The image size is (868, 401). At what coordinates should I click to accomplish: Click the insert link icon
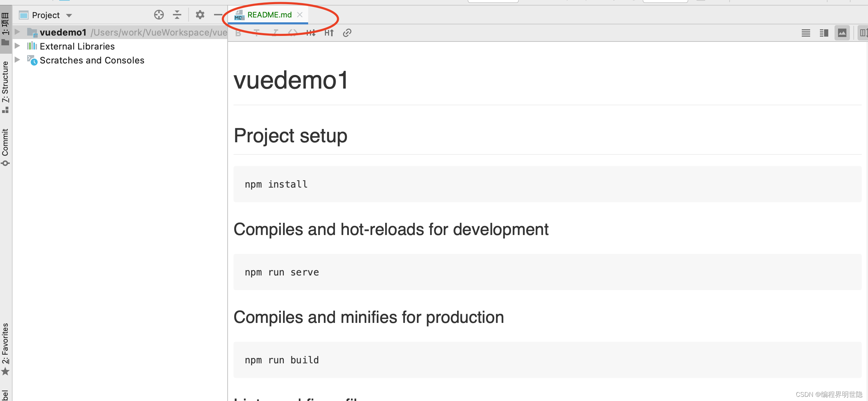[x=347, y=33]
